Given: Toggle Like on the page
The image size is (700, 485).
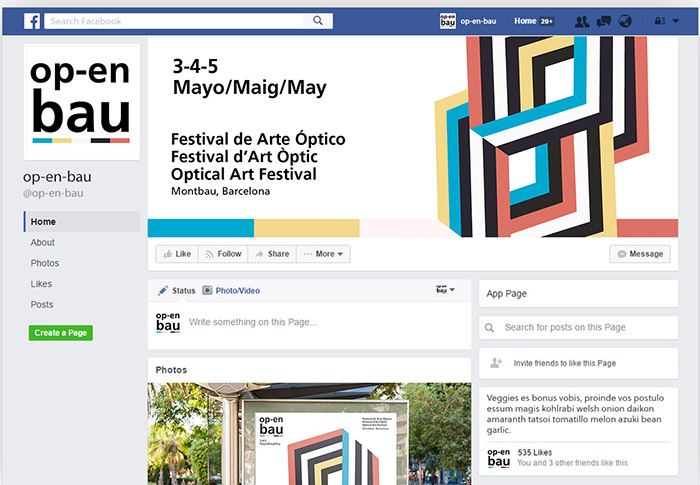Looking at the screenshot, I should point(177,254).
